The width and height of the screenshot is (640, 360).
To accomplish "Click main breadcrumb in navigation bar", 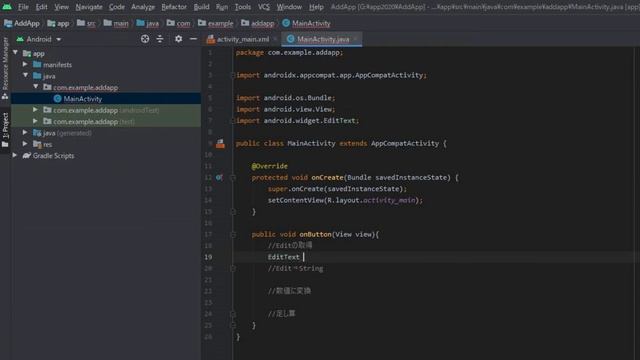I will pyautogui.click(x=116, y=23).
